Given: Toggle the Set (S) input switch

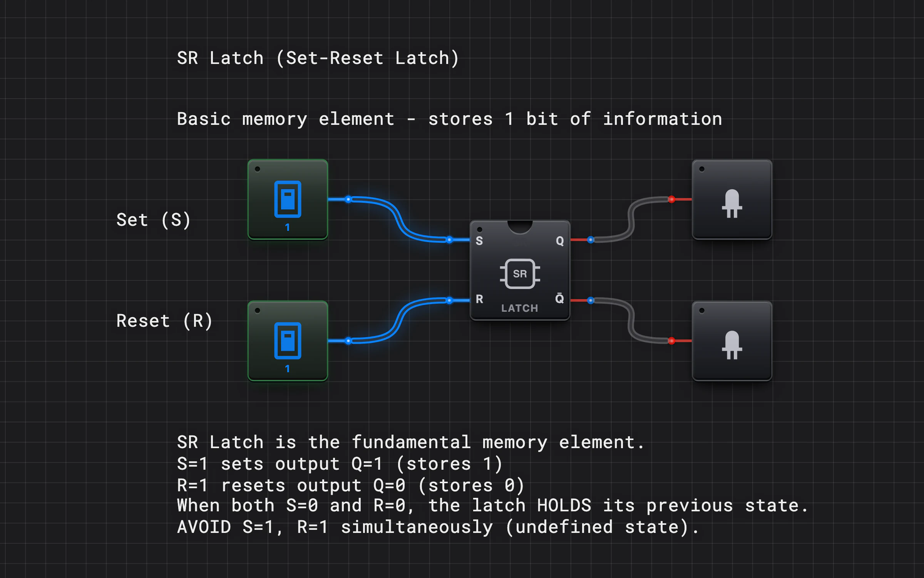Looking at the screenshot, I should pyautogui.click(x=288, y=199).
